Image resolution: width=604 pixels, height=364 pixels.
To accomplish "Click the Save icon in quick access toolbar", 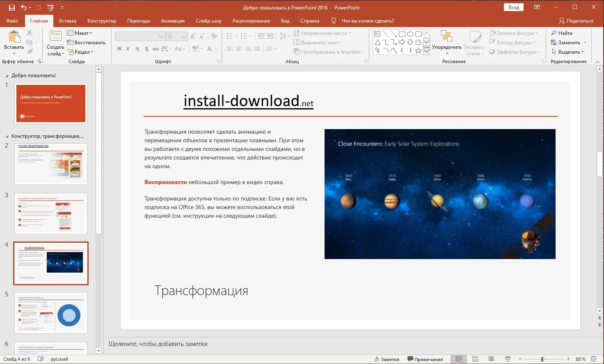I will (11, 7).
